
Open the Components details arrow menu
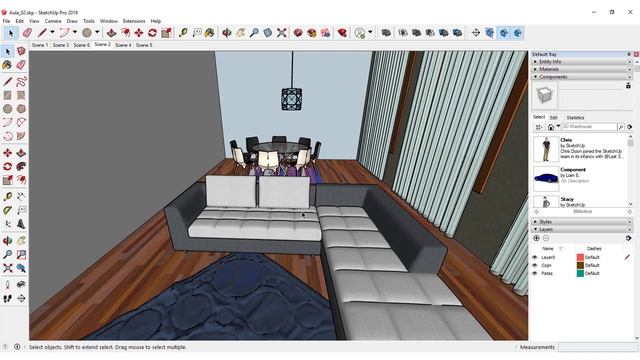[x=629, y=127]
